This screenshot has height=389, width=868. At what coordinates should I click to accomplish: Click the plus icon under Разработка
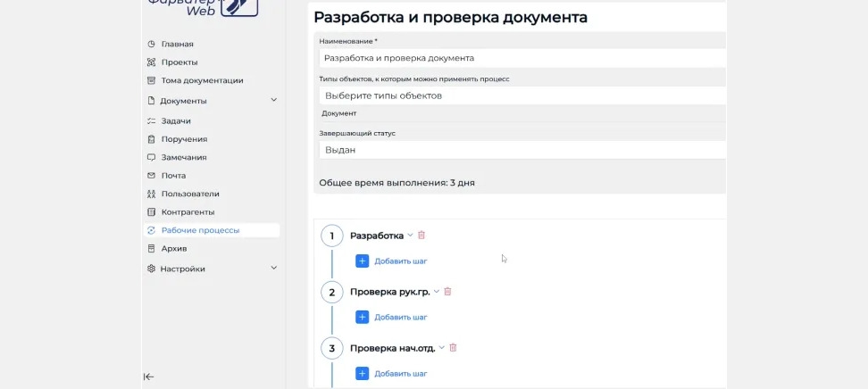[x=362, y=261]
